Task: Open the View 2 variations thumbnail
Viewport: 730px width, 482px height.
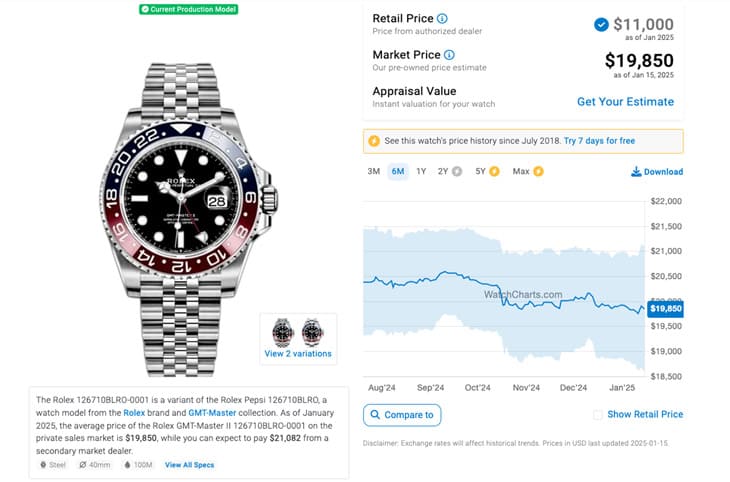Action: (298, 338)
